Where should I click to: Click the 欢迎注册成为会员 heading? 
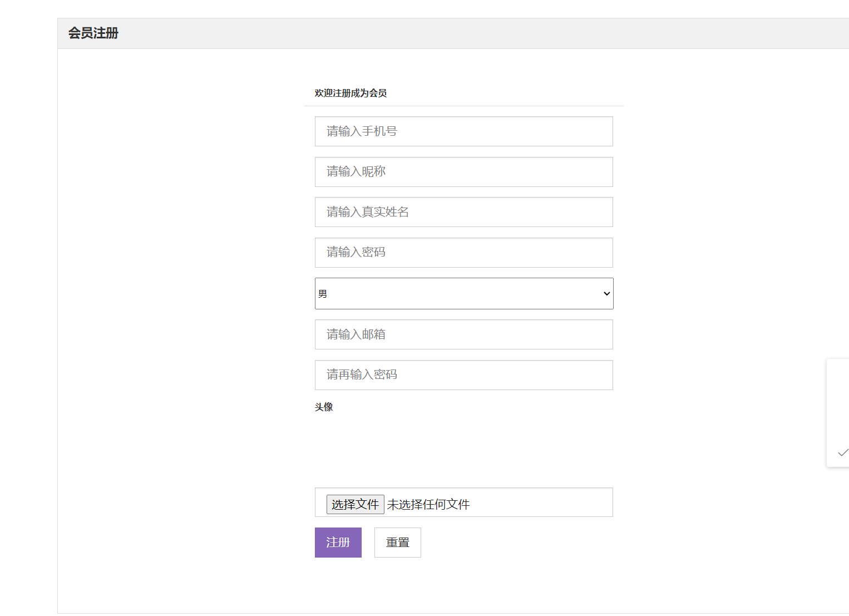pos(351,93)
